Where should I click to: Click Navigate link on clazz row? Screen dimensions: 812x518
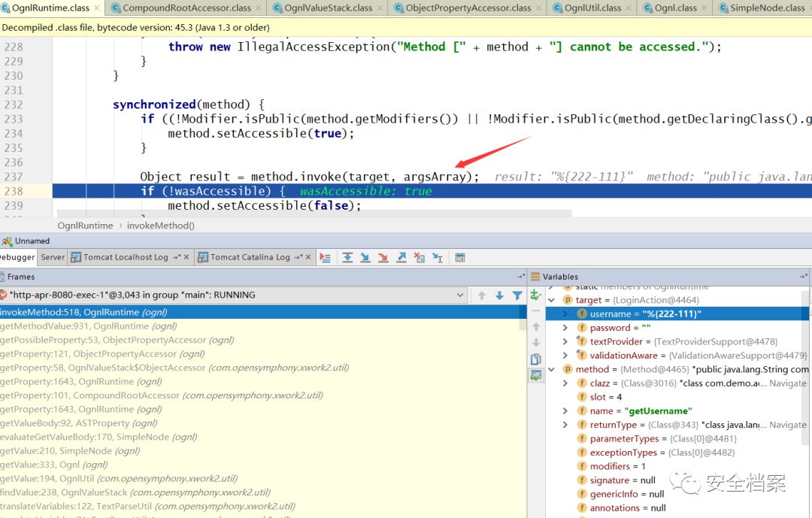coord(788,383)
